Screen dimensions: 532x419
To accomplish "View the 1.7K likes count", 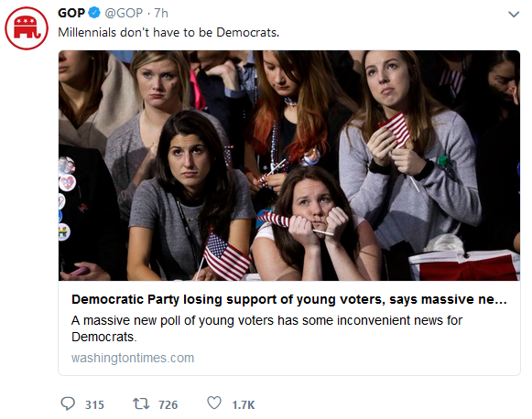I will click(244, 404).
